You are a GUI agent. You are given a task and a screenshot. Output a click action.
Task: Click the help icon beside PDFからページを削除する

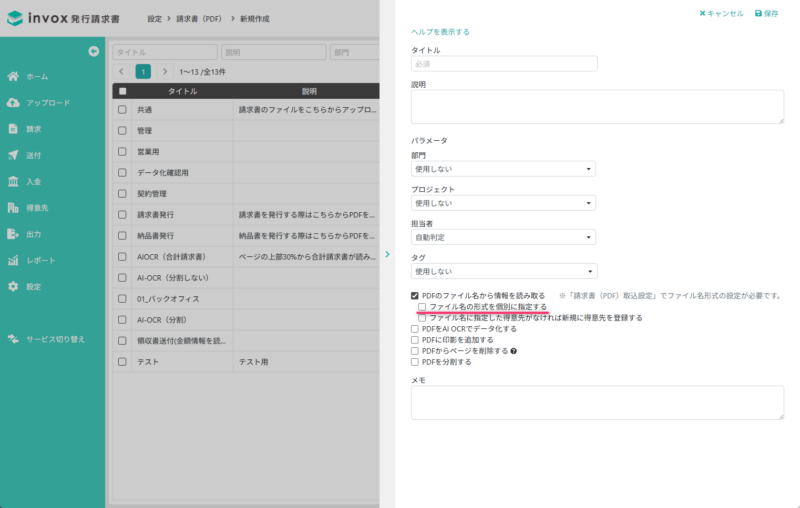[514, 351]
